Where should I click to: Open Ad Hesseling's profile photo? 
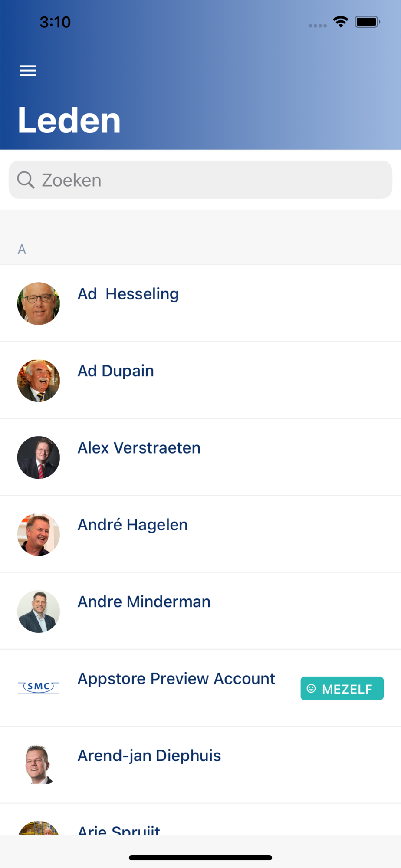[39, 303]
